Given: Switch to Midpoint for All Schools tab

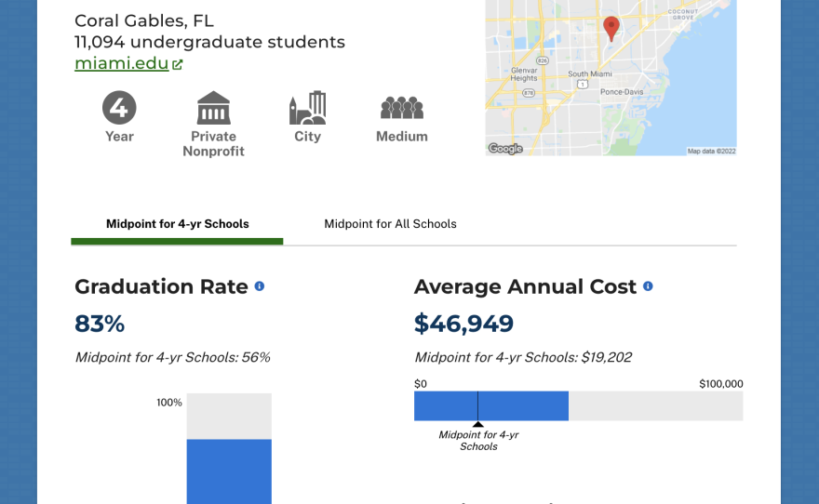Looking at the screenshot, I should (390, 224).
